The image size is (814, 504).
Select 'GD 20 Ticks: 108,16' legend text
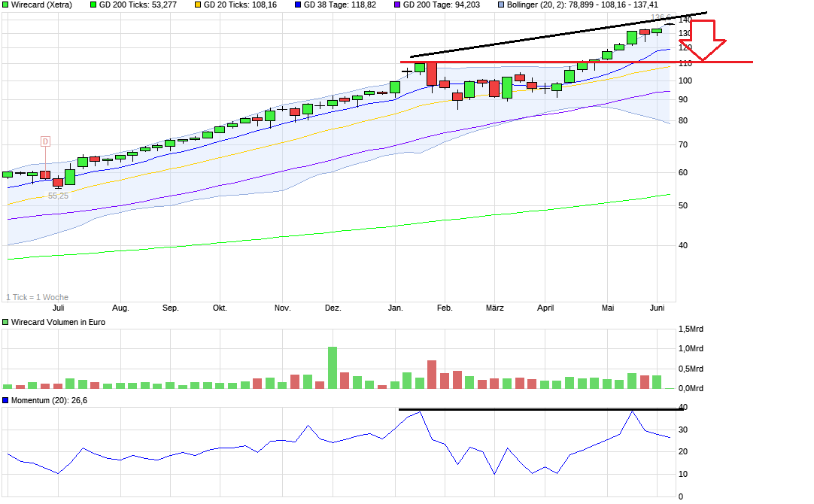tap(240, 5)
